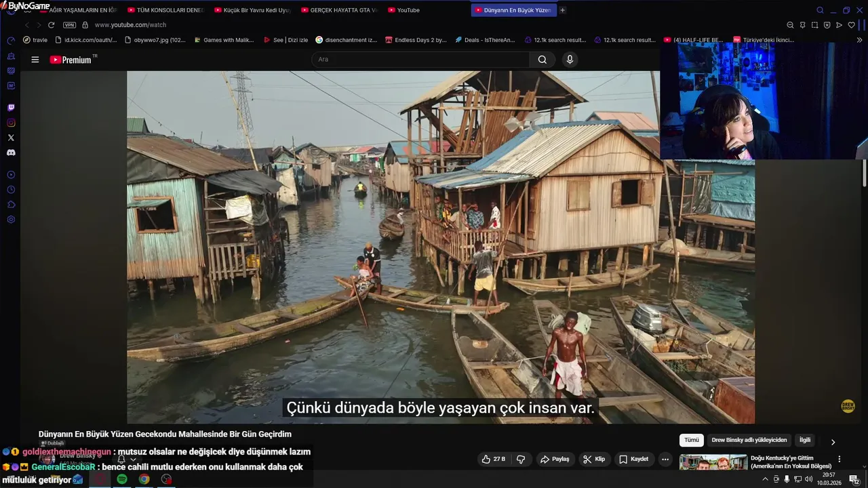This screenshot has height=488, width=868.
Task: Open 'Endless Days 2 by...' bookmark
Action: pyautogui.click(x=415, y=40)
